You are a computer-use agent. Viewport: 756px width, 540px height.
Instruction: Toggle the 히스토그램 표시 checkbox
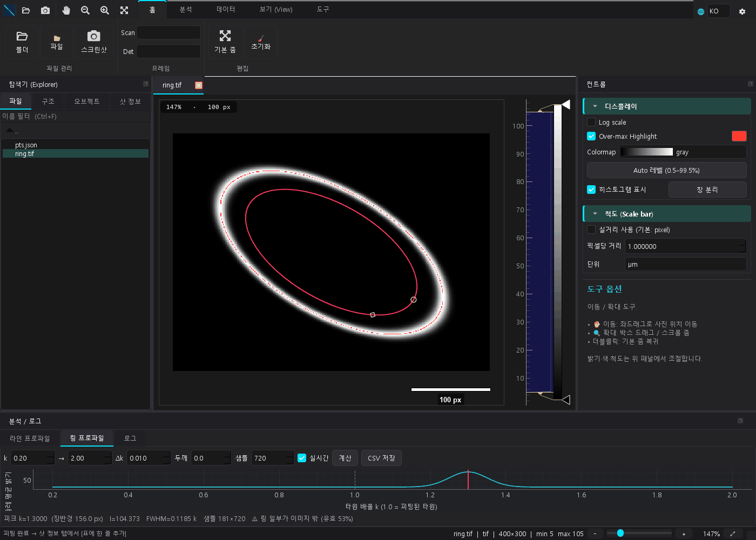pyautogui.click(x=591, y=190)
